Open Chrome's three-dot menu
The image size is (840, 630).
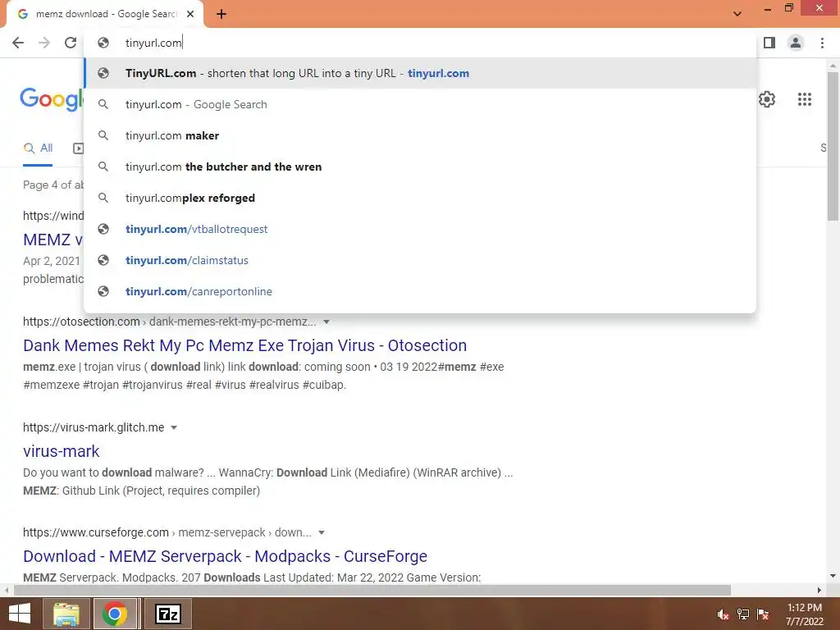click(x=822, y=43)
